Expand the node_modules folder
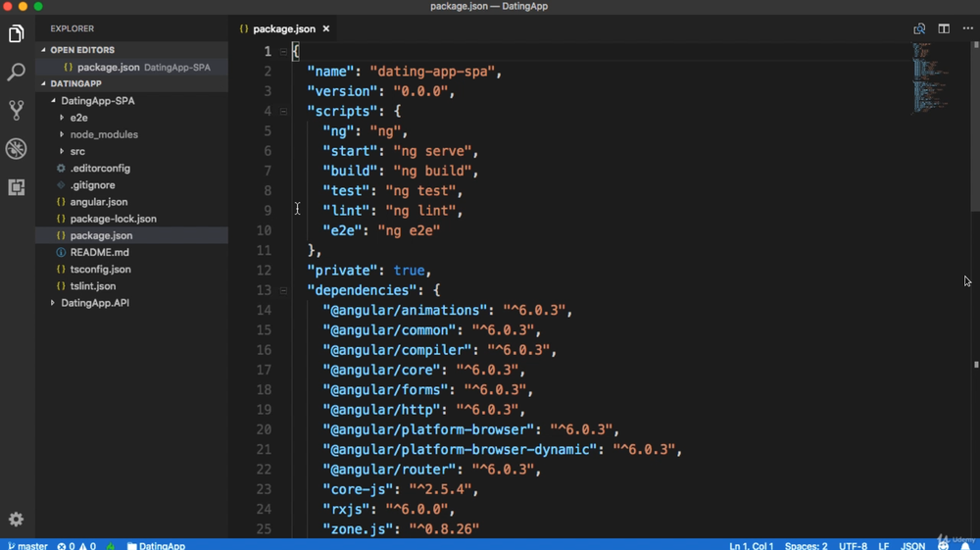 pos(61,134)
